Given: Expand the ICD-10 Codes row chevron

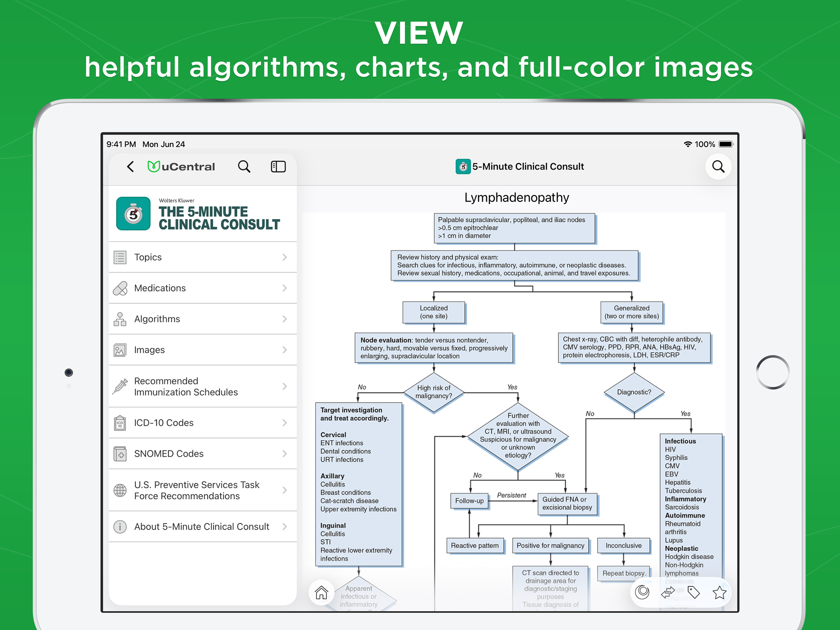Looking at the screenshot, I should (x=284, y=423).
